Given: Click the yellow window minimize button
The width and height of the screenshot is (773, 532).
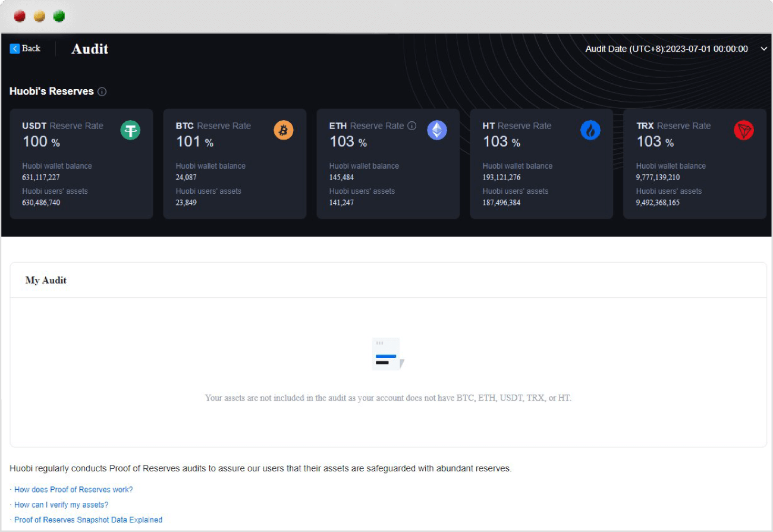Looking at the screenshot, I should 39,16.
